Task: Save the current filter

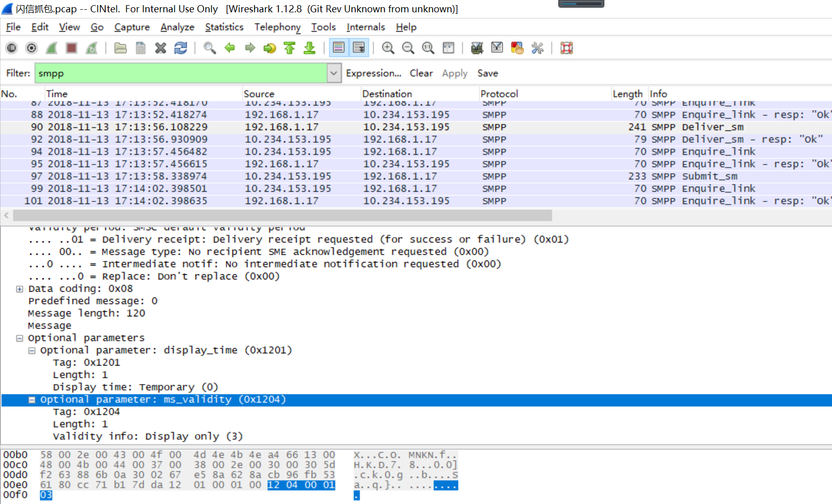Action: coord(488,73)
